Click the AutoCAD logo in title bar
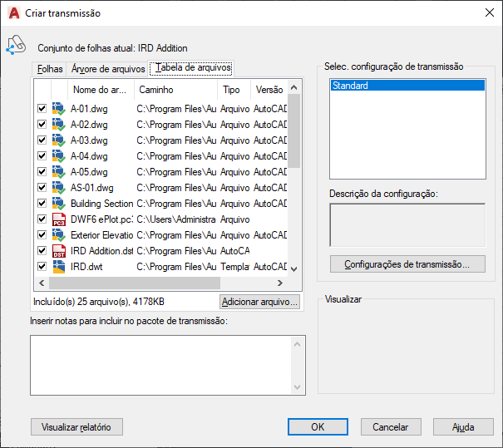The height and width of the screenshot is (448, 503). (x=13, y=13)
